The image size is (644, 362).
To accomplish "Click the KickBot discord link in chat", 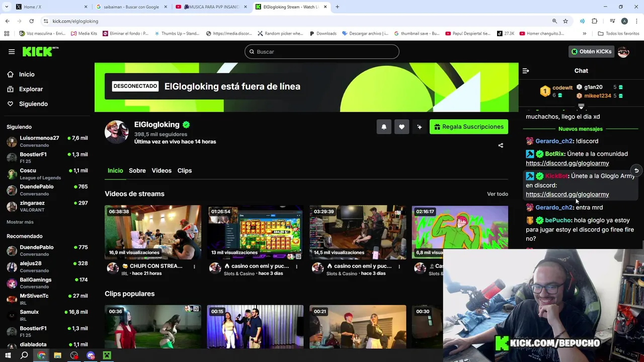I will pyautogui.click(x=567, y=195).
